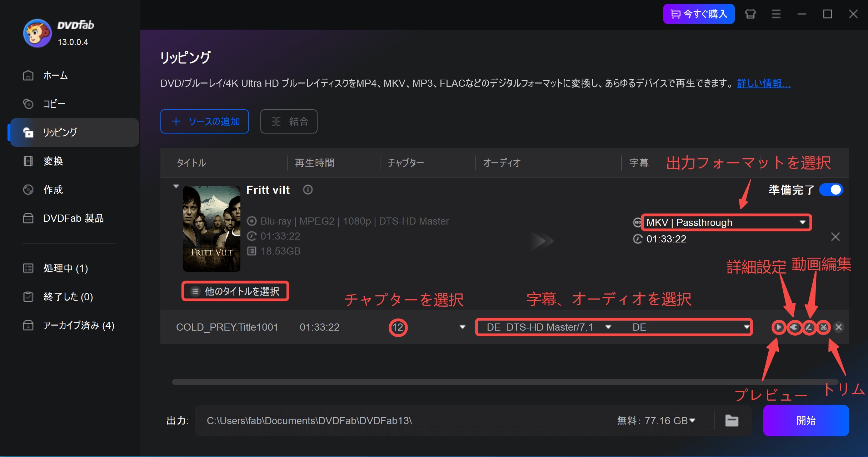Open アーカイブ済み (4) list

tap(74, 325)
